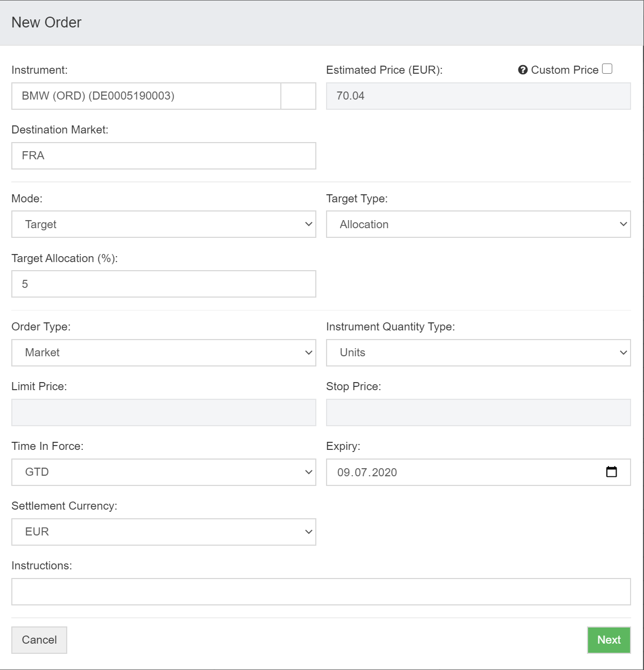Click the Estimated Price field showing 70.04

(478, 96)
